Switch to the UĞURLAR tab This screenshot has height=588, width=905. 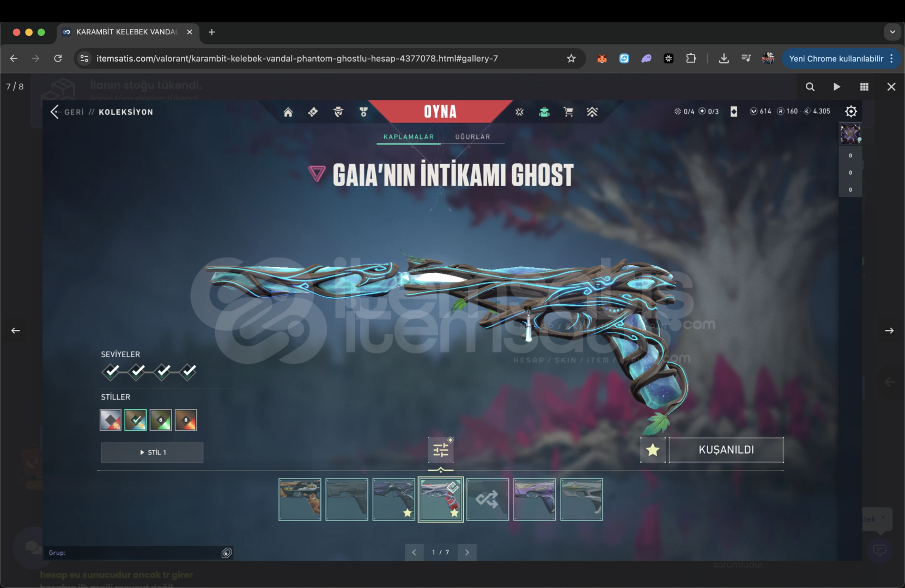[473, 137]
